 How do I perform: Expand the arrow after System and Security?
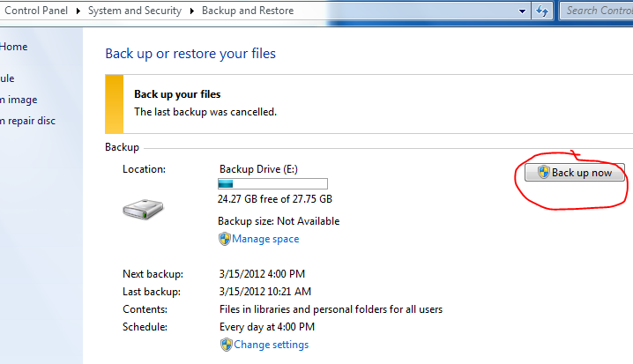[191, 11]
